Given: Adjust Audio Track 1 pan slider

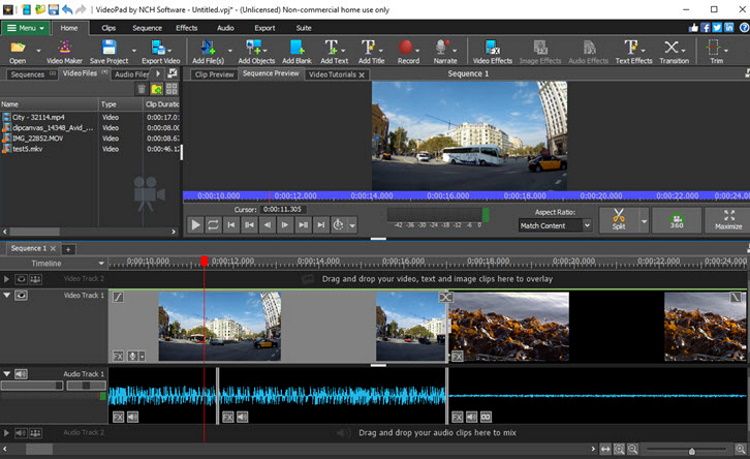Looking at the screenshot, I should coord(86,385).
